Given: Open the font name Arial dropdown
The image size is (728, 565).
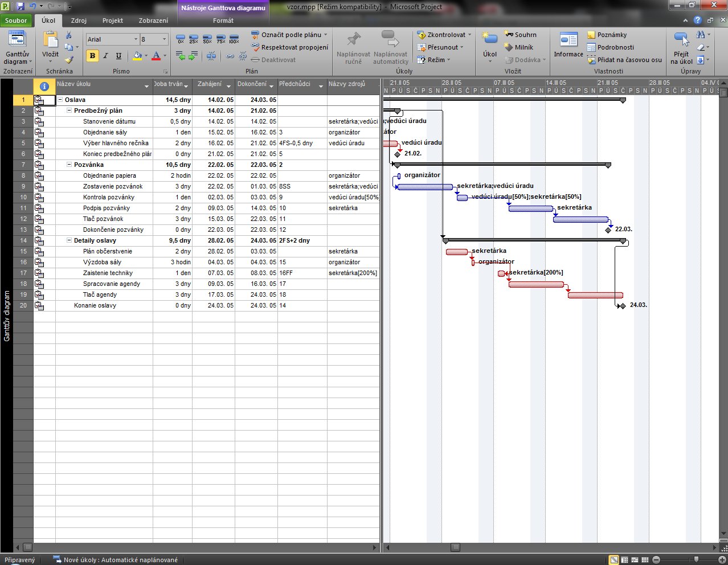Looking at the screenshot, I should point(136,39).
